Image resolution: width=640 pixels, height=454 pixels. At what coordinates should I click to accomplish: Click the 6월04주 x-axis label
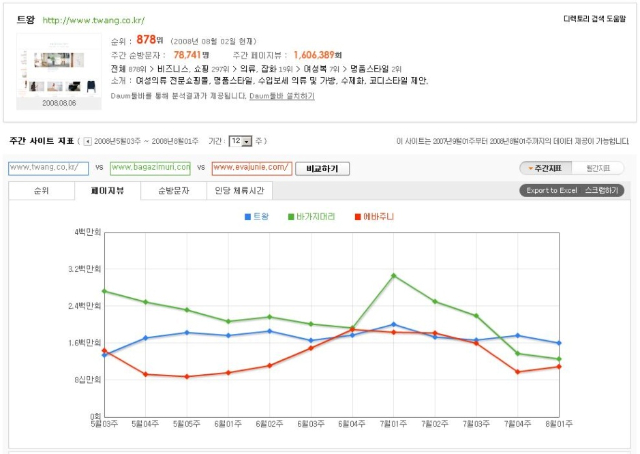[351, 424]
